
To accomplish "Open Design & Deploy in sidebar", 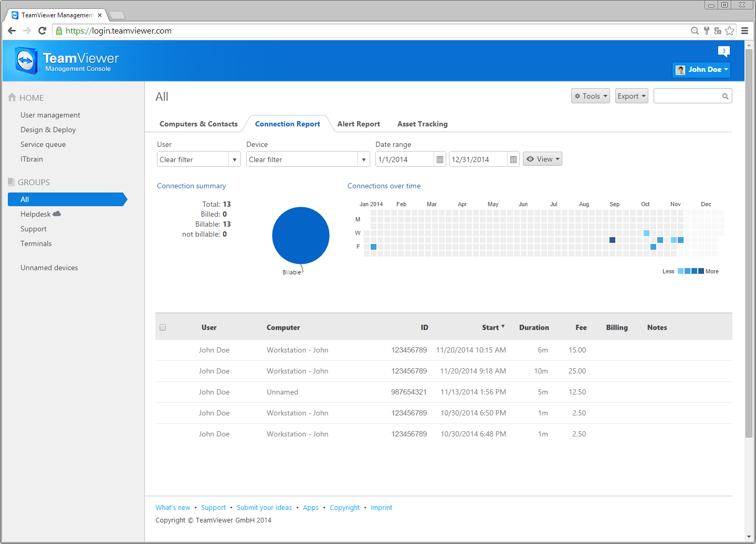I will 48,130.
